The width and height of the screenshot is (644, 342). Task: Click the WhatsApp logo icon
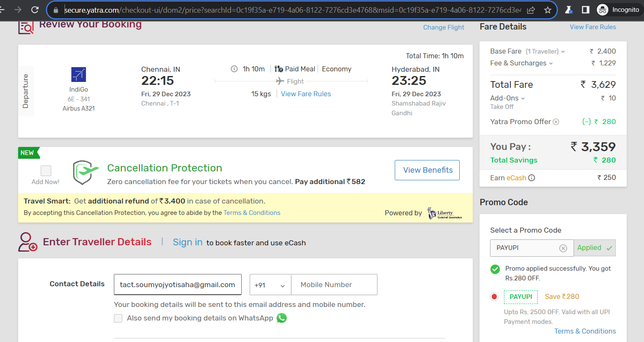282,318
